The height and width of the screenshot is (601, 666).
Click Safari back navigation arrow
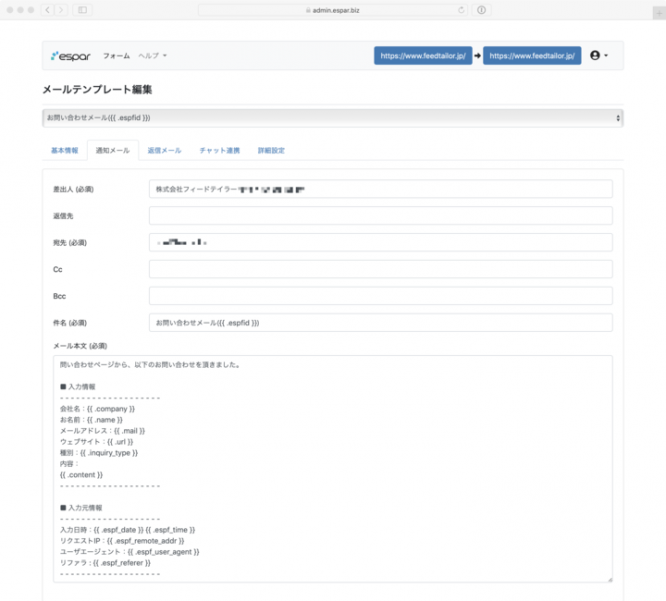pyautogui.click(x=48, y=10)
